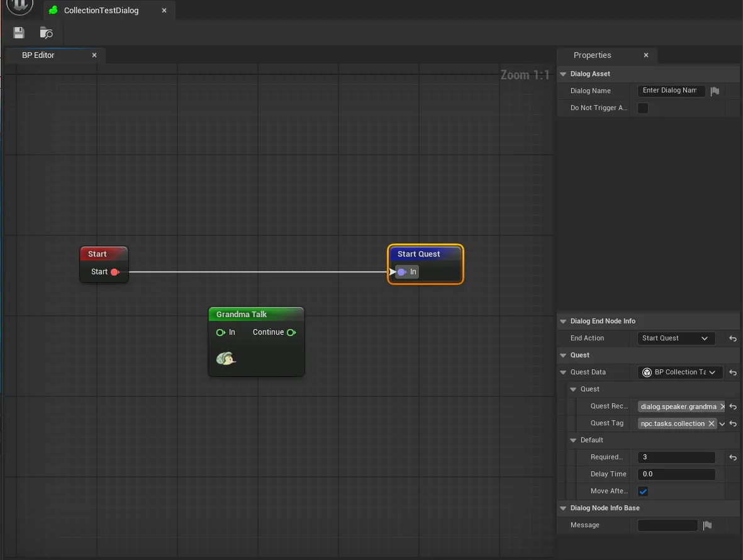Click the Browse to asset icon
Viewport: 743px width, 560px height.
[46, 33]
